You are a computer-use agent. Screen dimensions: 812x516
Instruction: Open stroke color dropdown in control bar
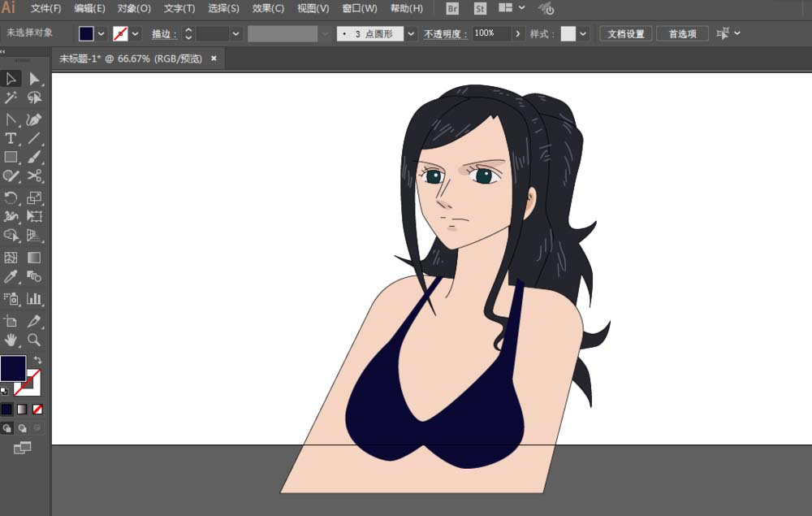136,33
